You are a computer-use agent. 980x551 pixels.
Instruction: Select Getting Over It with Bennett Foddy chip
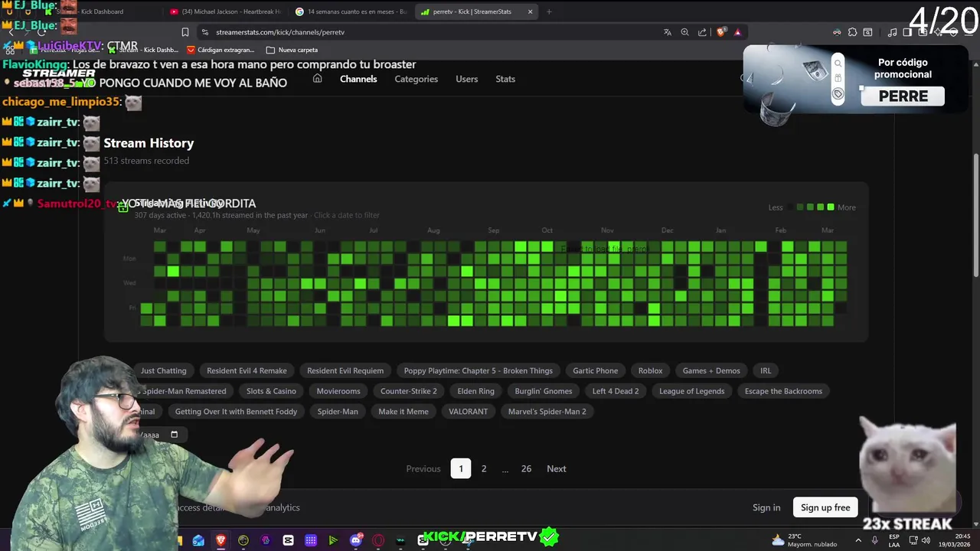pyautogui.click(x=236, y=412)
